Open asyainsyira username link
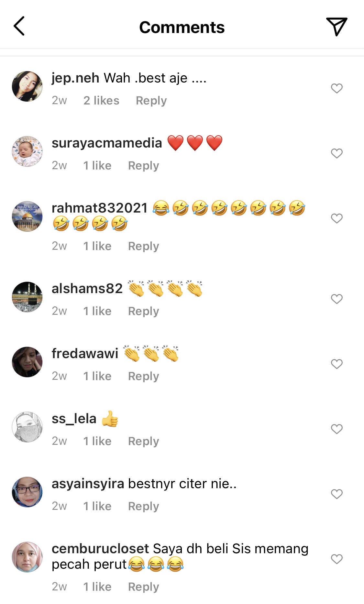The height and width of the screenshot is (604, 364). click(x=88, y=484)
